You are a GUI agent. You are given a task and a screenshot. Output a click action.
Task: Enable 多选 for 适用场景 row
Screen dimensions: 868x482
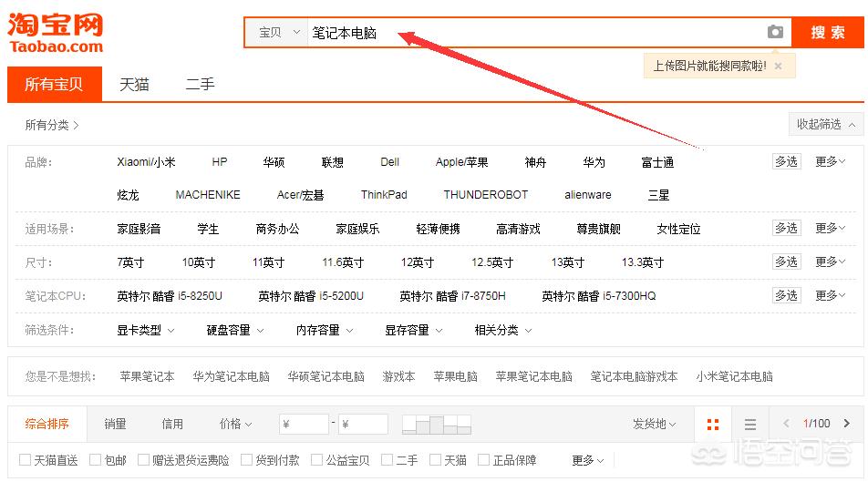(x=786, y=228)
